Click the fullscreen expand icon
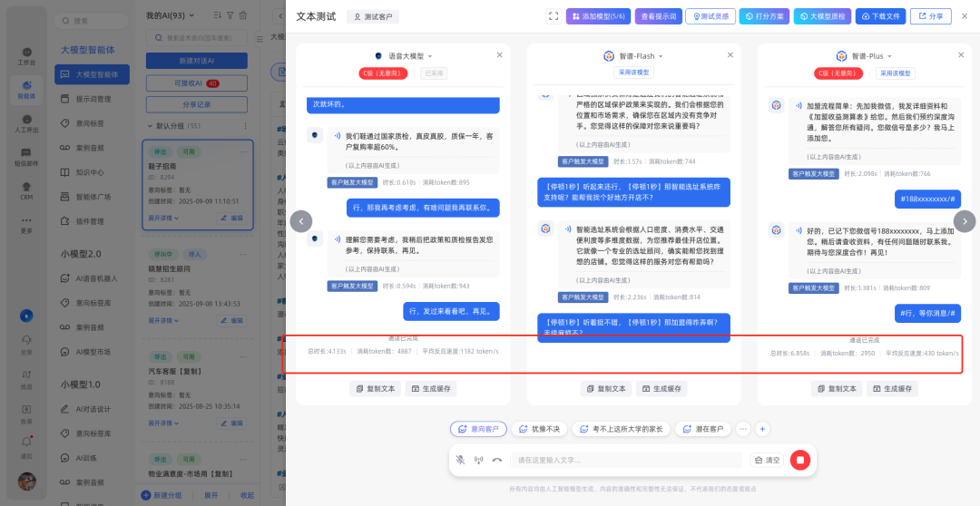The width and height of the screenshot is (980, 506). pos(554,16)
